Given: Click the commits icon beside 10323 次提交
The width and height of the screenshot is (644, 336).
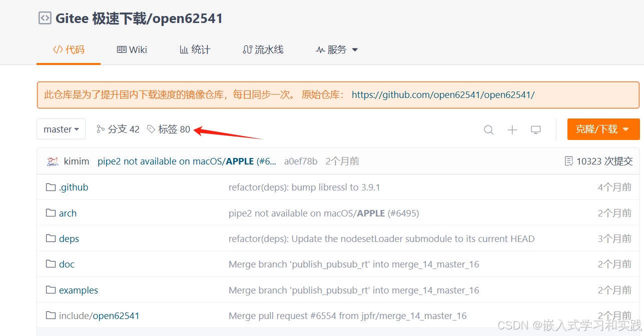Looking at the screenshot, I should [569, 161].
